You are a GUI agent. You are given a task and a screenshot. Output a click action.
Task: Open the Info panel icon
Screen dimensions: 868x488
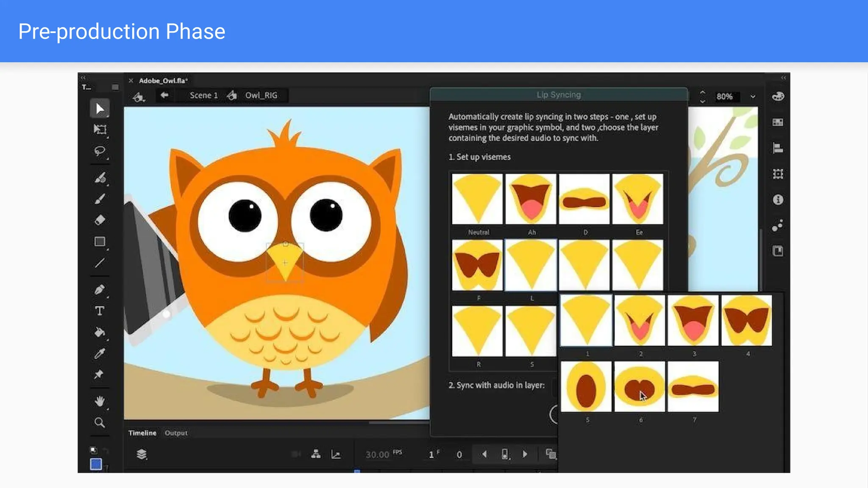[778, 200]
